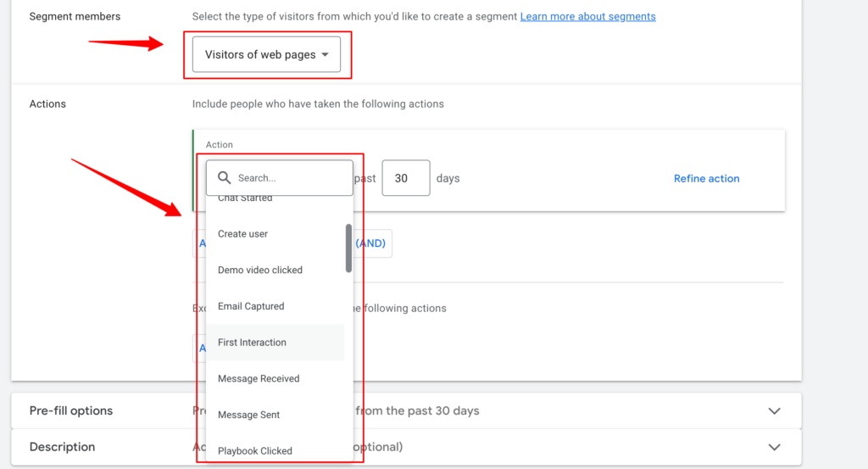The image size is (868, 469).
Task: Follow the Learn more about segments link
Action: [x=587, y=17]
